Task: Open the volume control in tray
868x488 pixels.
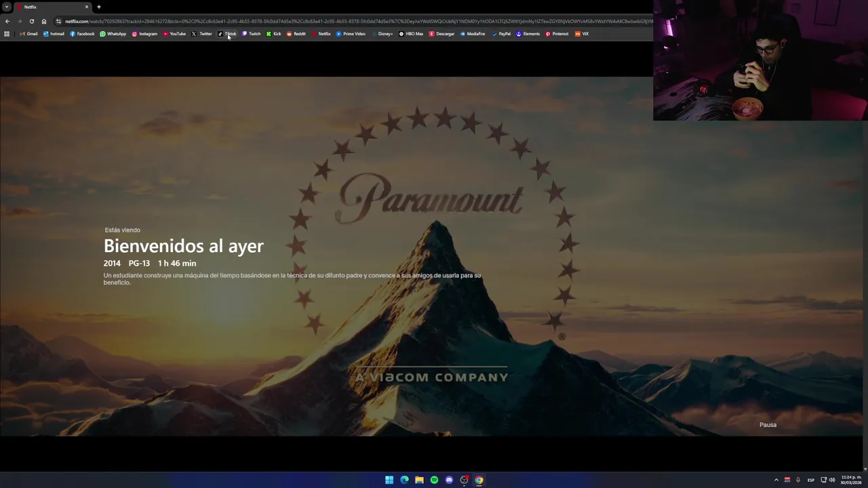Action: (832, 480)
